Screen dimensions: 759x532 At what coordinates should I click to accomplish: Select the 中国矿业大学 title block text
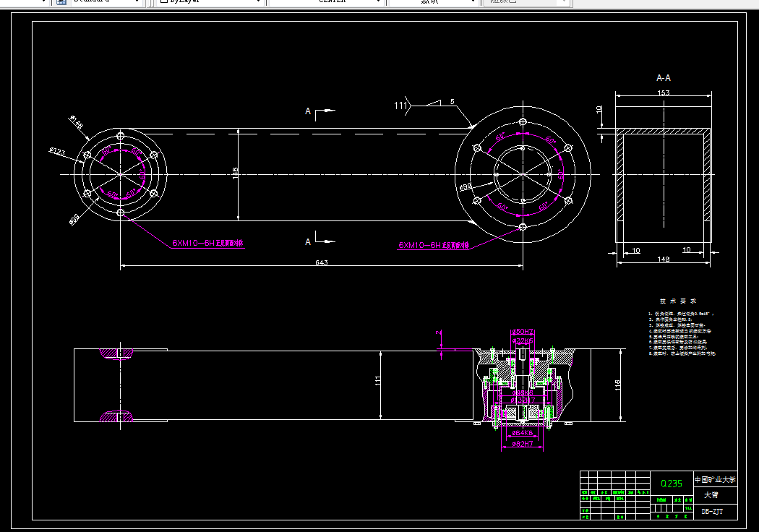(715, 480)
